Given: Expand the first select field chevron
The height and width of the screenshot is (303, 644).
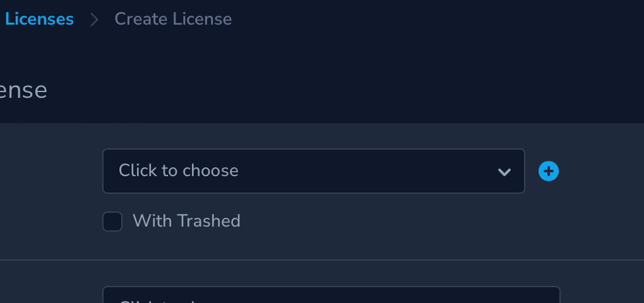Looking at the screenshot, I should [504, 172].
